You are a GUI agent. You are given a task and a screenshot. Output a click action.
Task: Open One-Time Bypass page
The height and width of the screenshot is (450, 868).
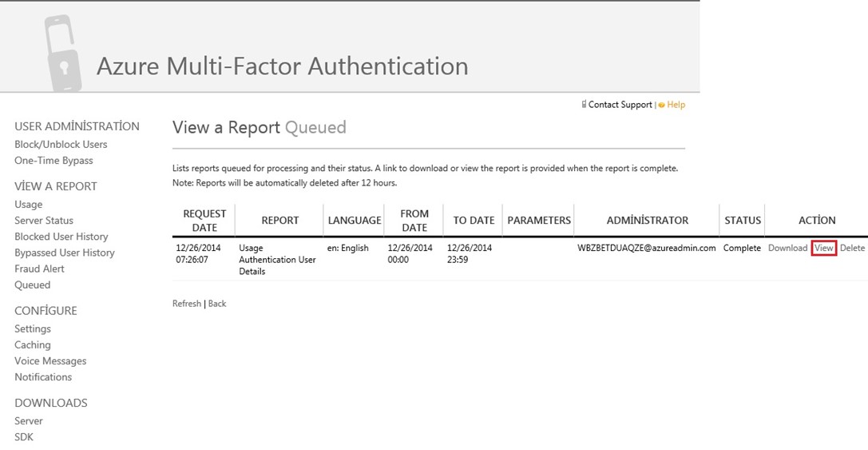point(54,160)
